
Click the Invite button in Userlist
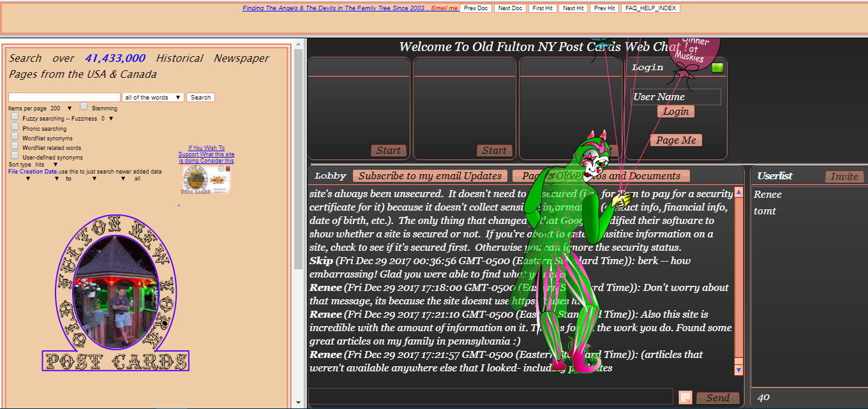844,177
